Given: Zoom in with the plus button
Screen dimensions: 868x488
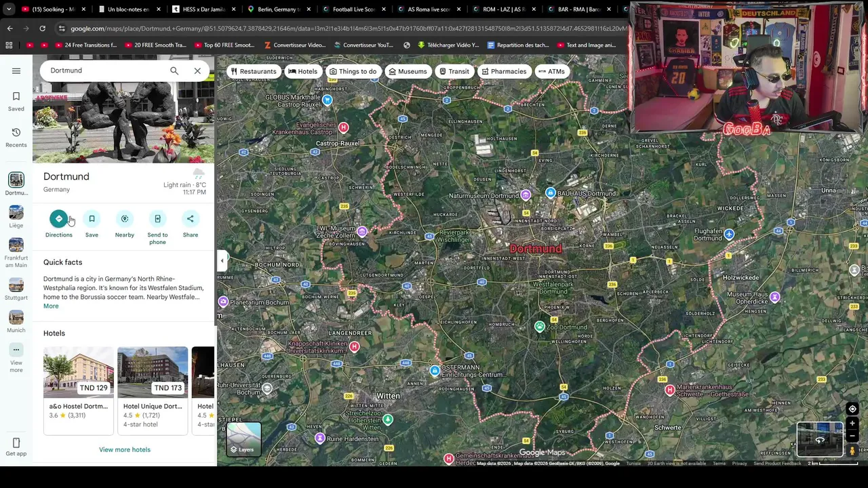Looking at the screenshot, I should [852, 424].
